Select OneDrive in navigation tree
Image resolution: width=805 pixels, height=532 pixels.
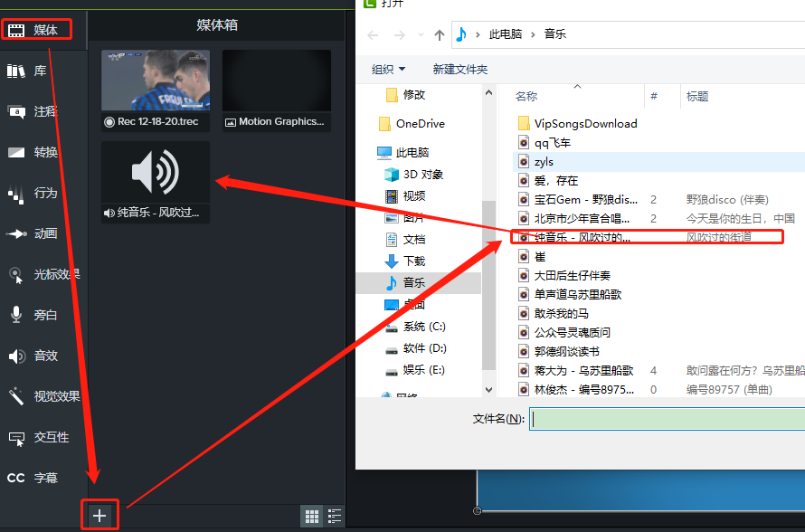click(412, 124)
